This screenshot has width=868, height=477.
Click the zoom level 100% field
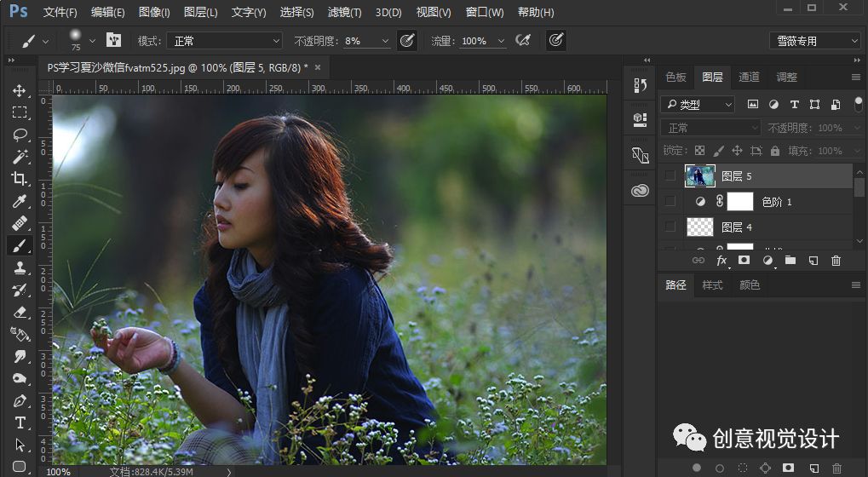(58, 472)
